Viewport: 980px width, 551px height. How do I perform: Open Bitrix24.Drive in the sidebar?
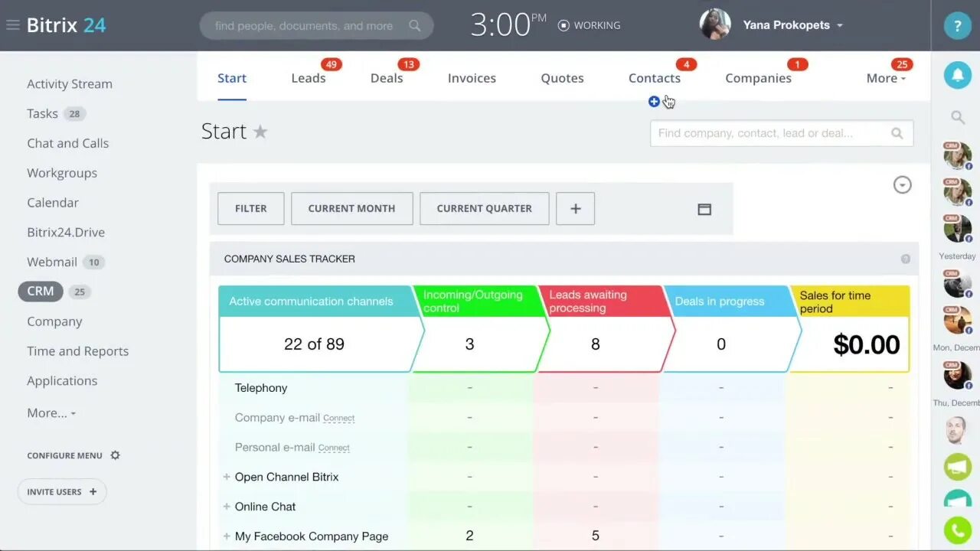[x=66, y=233]
